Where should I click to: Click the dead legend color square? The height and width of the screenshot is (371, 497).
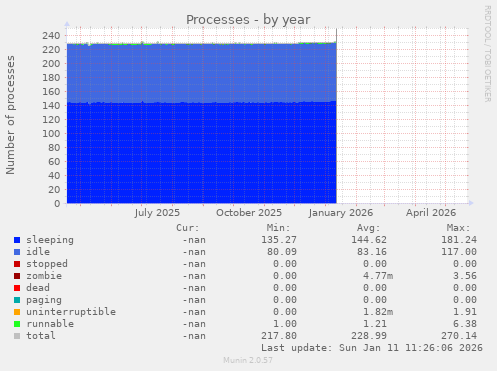17,288
